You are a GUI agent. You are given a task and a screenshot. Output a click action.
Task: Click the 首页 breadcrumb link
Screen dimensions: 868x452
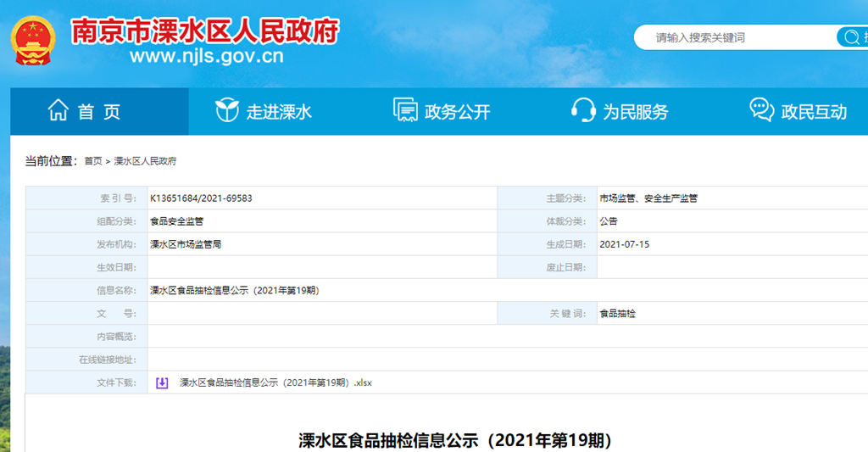click(x=93, y=161)
